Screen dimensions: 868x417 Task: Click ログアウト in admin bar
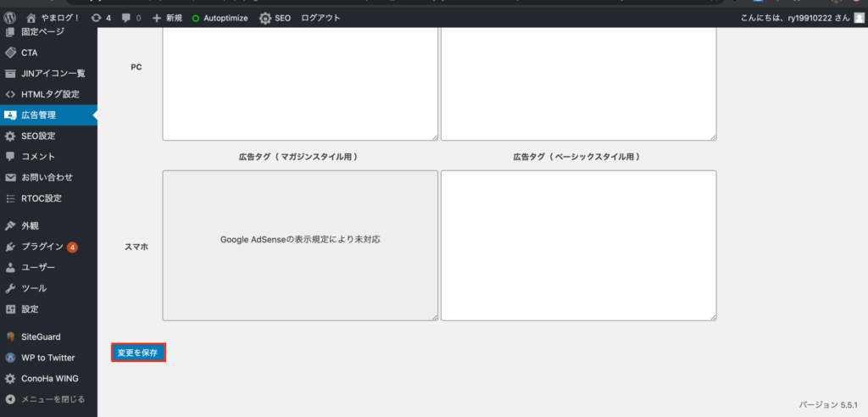coord(320,19)
